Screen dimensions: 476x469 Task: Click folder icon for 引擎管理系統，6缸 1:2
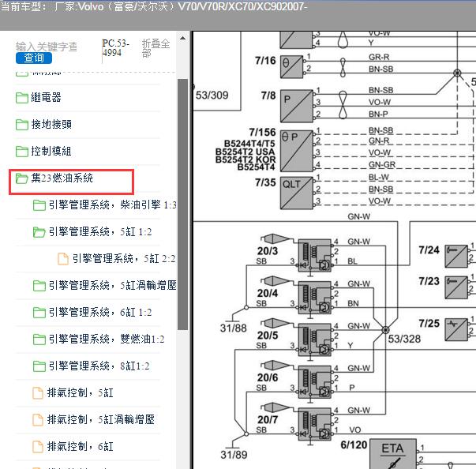pos(39,312)
